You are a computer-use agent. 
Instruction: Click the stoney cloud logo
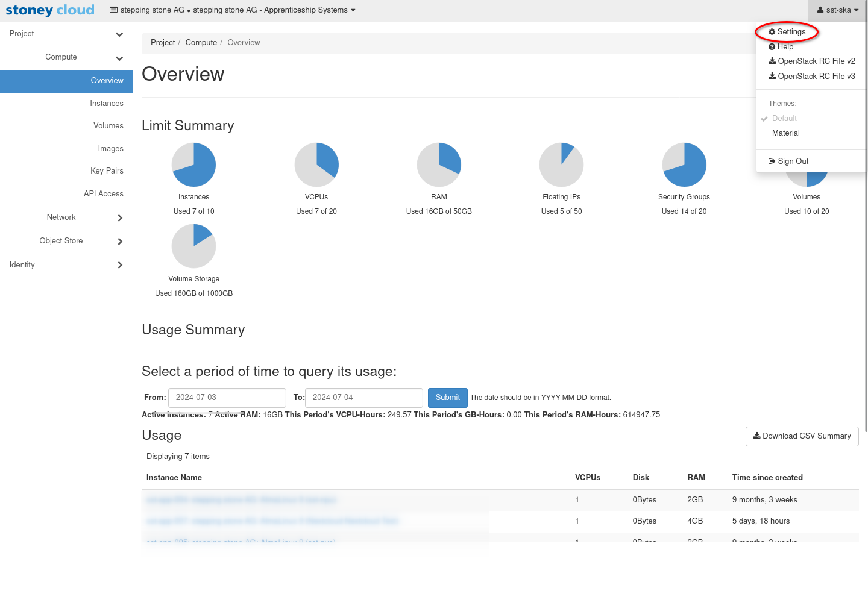(50, 10)
